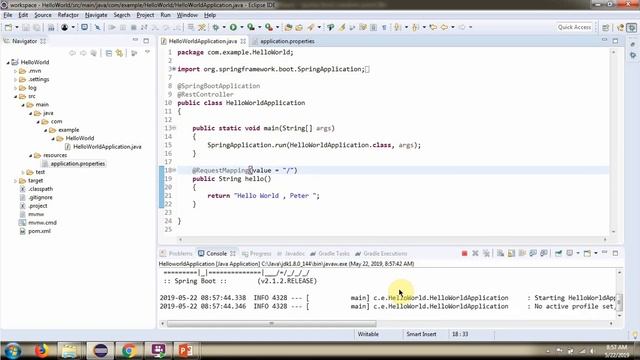Collapse the HelloWorld project node
Image resolution: width=640 pixels, height=360 pixels.
8,62
